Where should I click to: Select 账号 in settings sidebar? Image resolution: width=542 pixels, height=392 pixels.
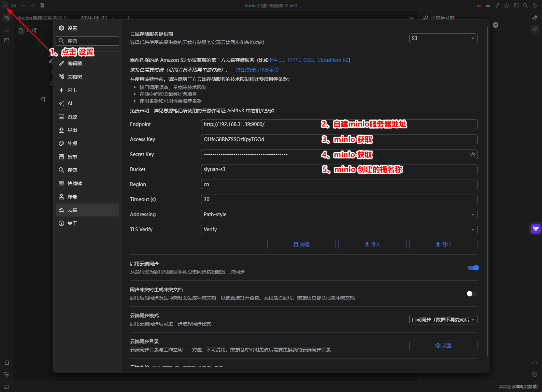pos(87,197)
